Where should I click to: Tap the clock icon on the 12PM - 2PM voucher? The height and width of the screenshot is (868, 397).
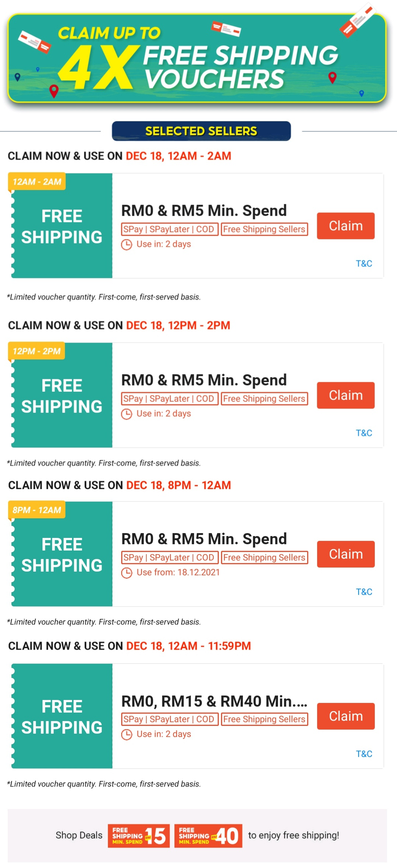pyautogui.click(x=127, y=414)
